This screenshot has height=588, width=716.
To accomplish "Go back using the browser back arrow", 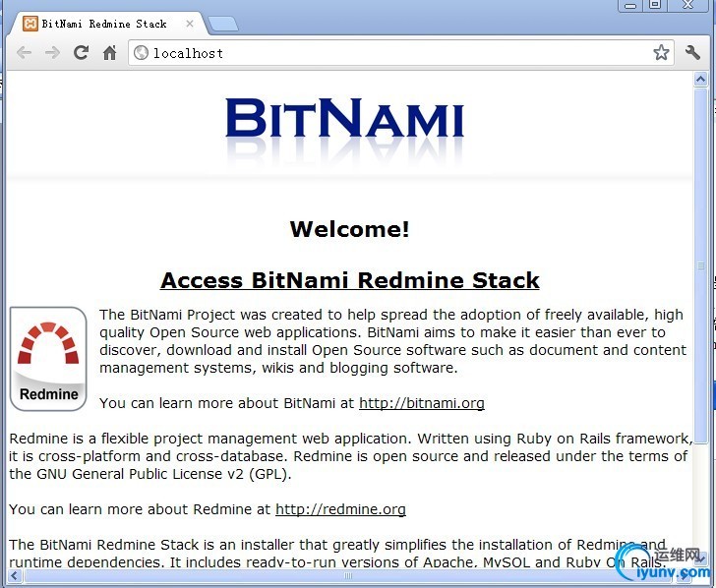I will click(24, 53).
